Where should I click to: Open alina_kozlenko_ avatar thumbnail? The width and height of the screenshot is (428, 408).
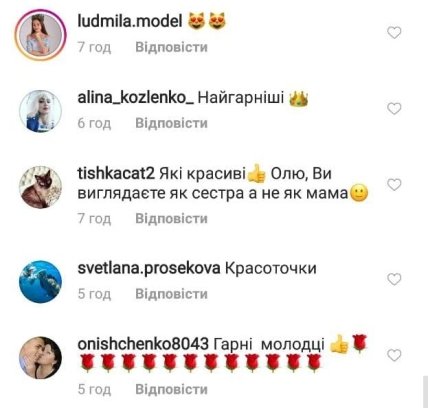click(40, 111)
